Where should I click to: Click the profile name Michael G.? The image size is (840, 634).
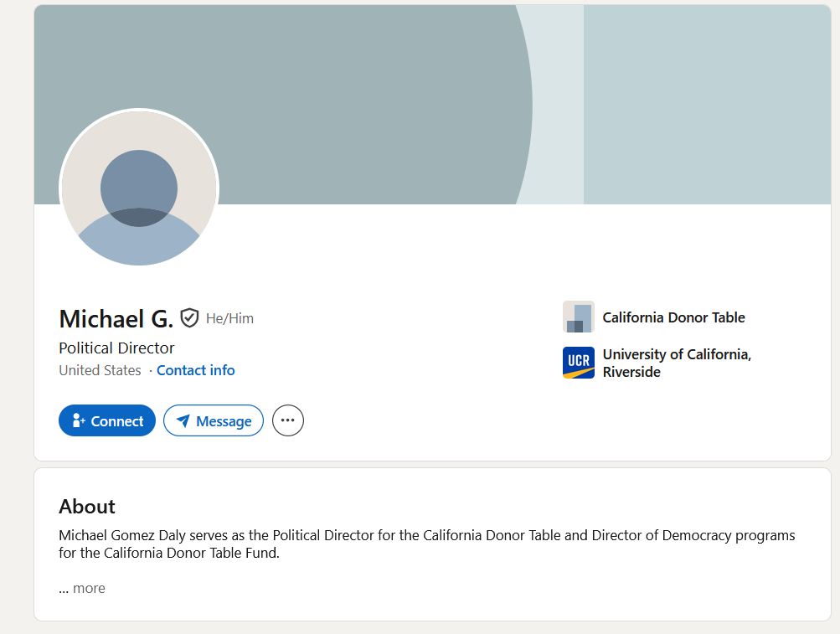pos(116,319)
